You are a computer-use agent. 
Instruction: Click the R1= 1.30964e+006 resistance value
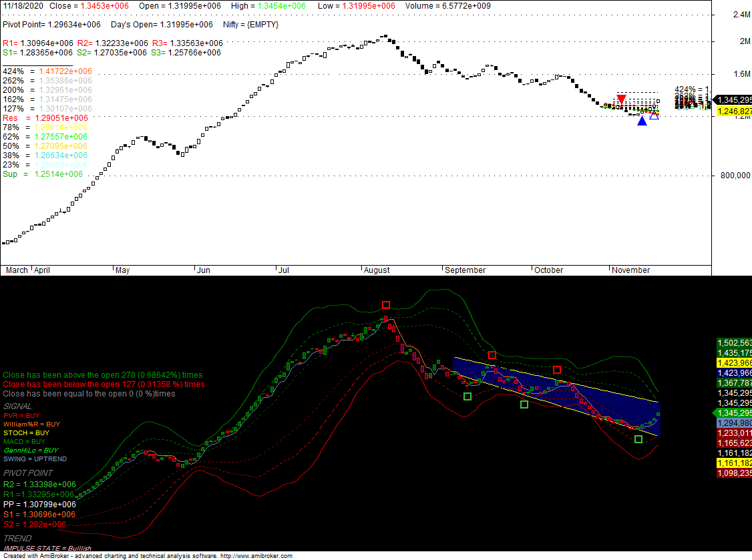38,43
